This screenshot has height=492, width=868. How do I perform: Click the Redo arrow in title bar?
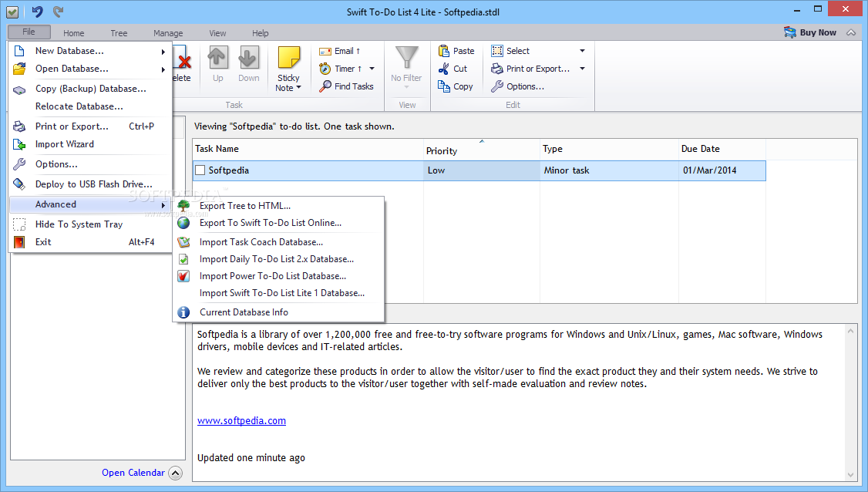coord(58,12)
